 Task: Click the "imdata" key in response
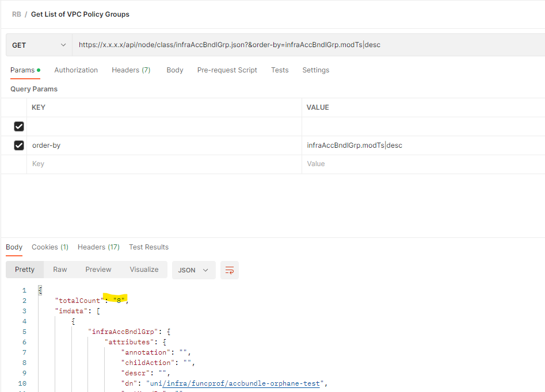[x=71, y=311]
